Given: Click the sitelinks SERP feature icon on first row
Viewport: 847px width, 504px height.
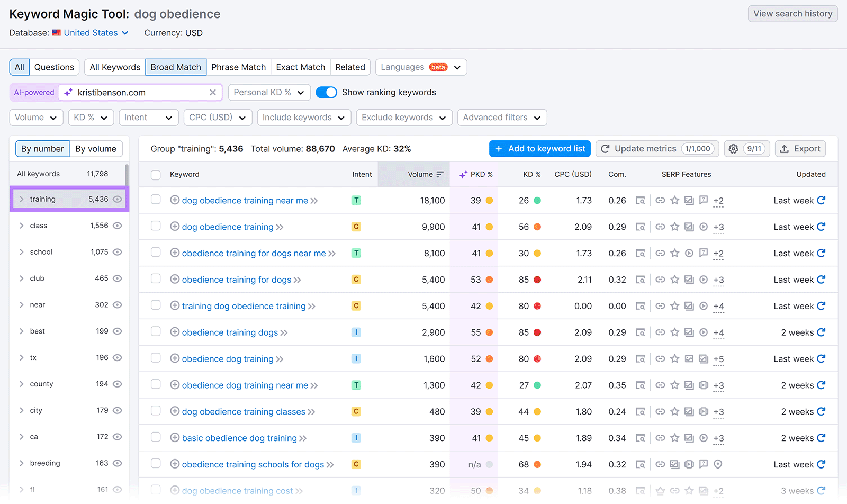Looking at the screenshot, I should click(660, 200).
